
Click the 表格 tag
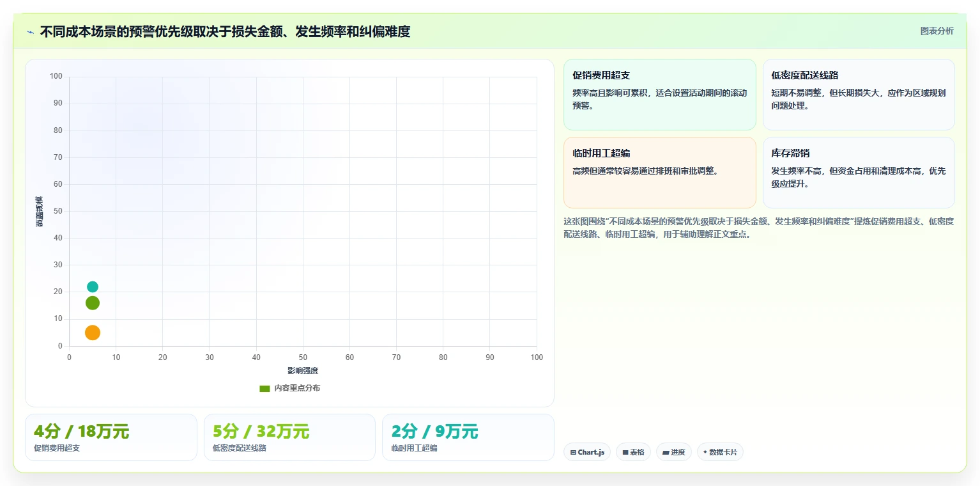633,452
